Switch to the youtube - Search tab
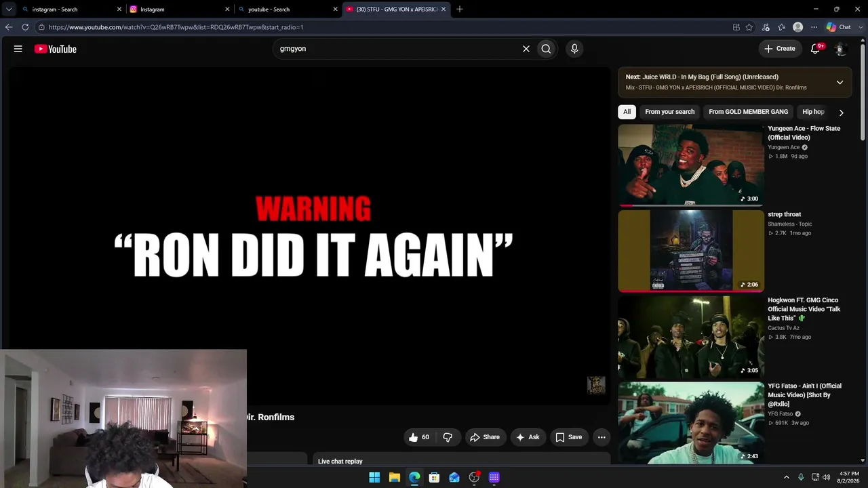 tap(288, 9)
